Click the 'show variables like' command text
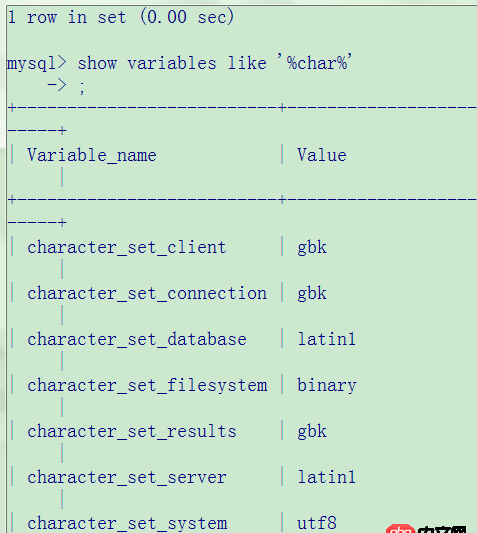 (x=172, y=63)
